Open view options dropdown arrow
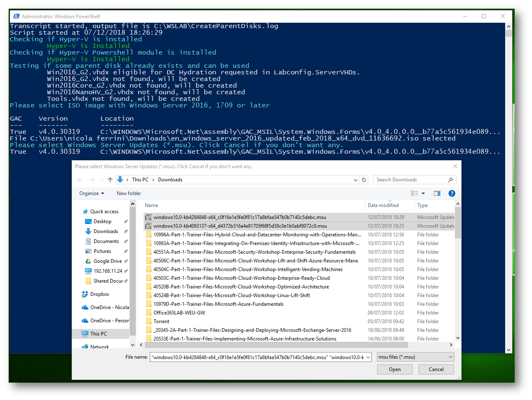This screenshot has height=400, width=532. [423, 193]
